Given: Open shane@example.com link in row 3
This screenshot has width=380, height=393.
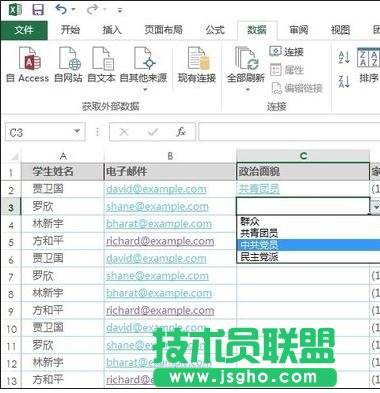Looking at the screenshot, I should point(157,207).
